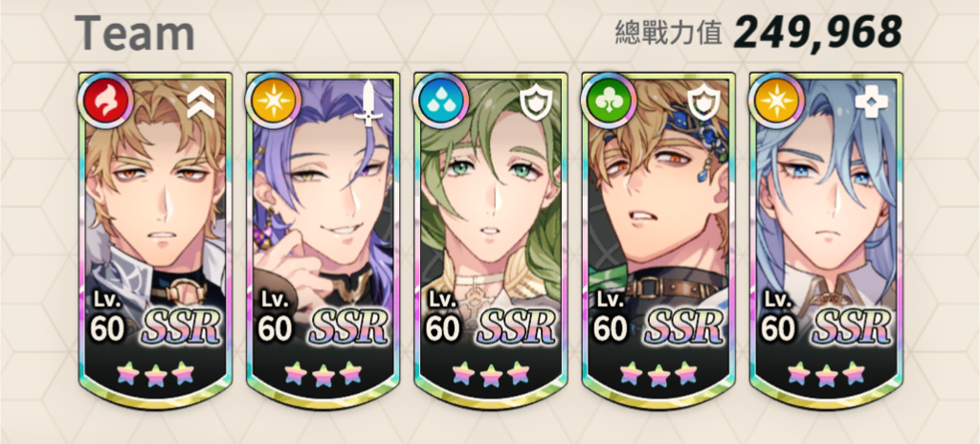Click the blue water droplet element icon
The height and width of the screenshot is (444, 980).
point(440,100)
